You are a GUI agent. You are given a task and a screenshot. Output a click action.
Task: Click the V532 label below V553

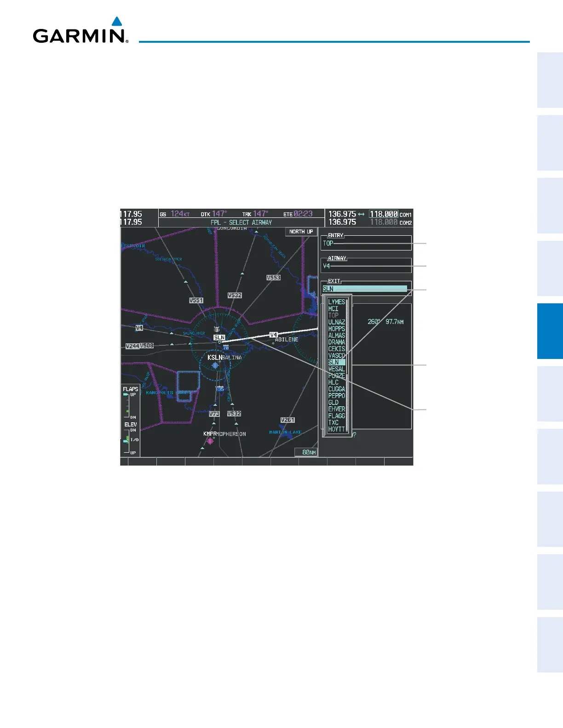tap(235, 296)
